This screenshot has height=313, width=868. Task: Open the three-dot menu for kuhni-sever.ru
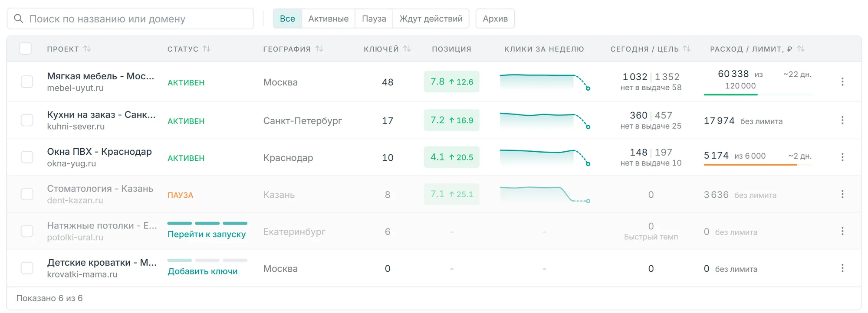(842, 120)
